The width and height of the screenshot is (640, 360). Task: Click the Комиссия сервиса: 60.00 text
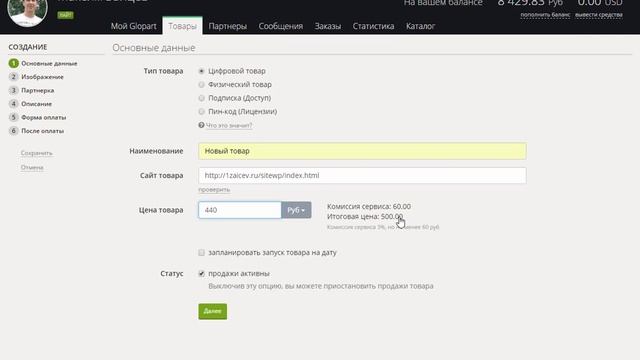pos(369,207)
